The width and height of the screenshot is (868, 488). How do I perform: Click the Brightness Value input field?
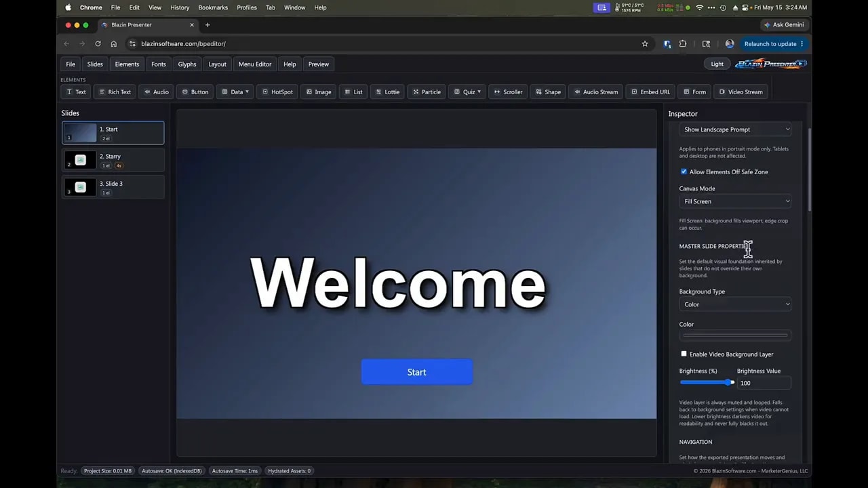point(764,383)
